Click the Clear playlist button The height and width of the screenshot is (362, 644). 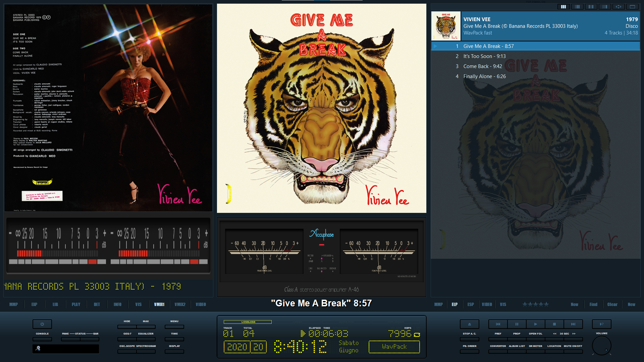coord(612,304)
